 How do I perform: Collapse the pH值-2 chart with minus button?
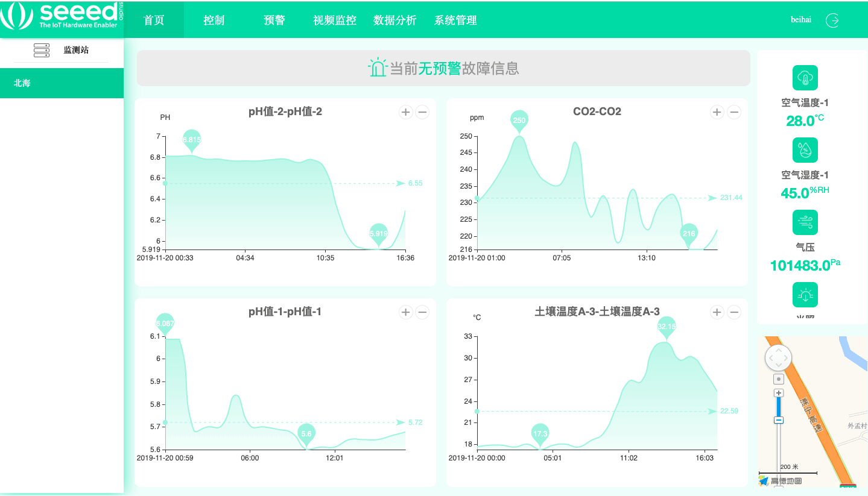tap(422, 111)
